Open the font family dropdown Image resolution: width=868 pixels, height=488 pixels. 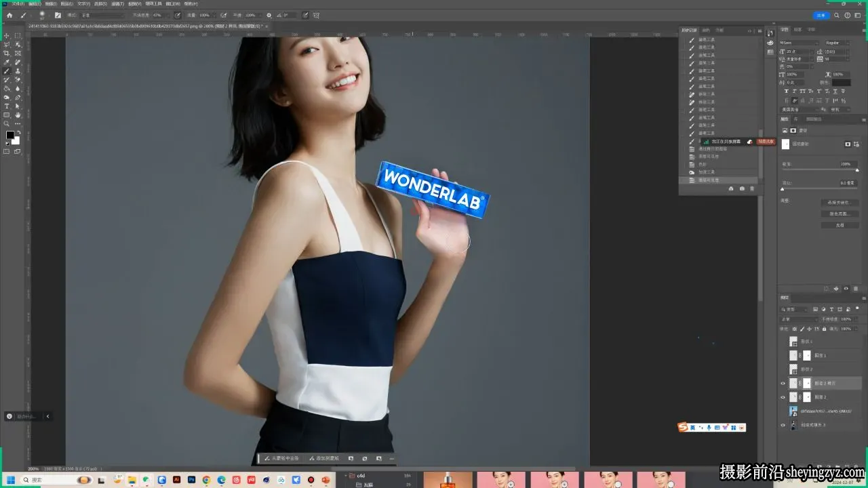(800, 43)
